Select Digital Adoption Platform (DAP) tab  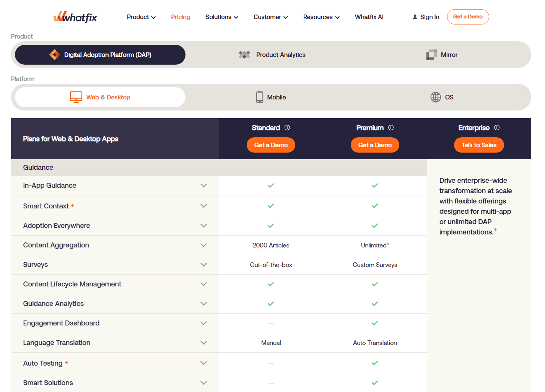[100, 55]
